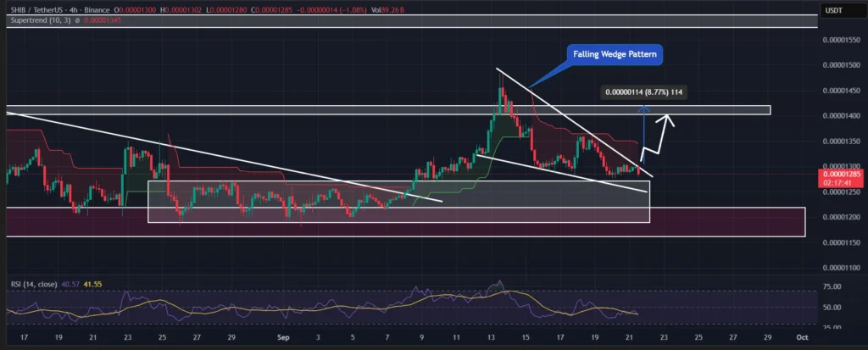Click the 0.00001350 price axis label
This screenshot has width=868, height=350.
pyautogui.click(x=841, y=142)
